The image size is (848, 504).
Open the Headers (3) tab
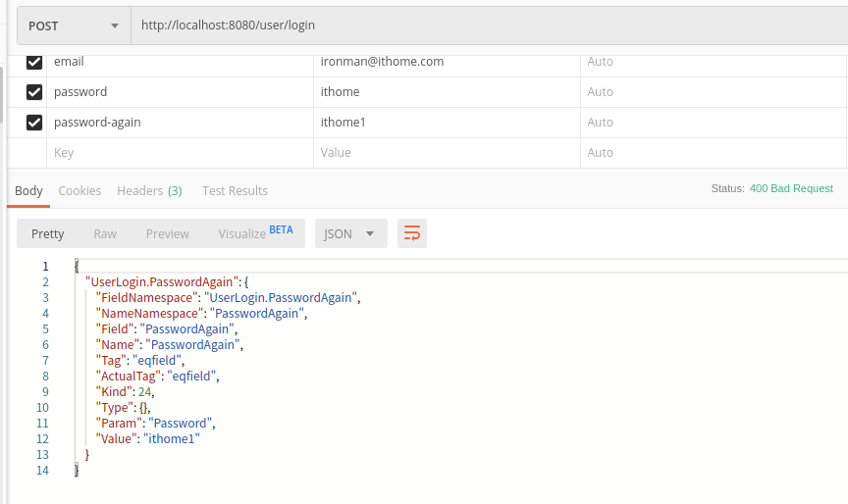pyautogui.click(x=149, y=190)
